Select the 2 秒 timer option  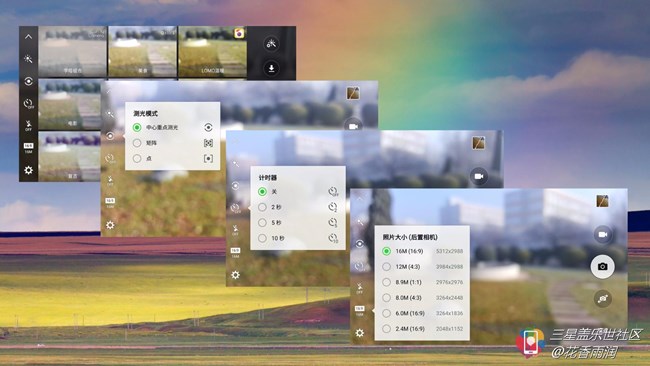[298, 207]
